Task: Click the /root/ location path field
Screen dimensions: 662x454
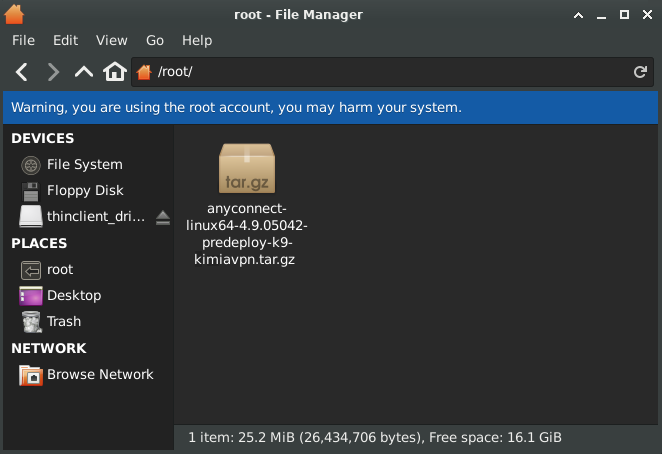Action: pyautogui.click(x=390, y=72)
